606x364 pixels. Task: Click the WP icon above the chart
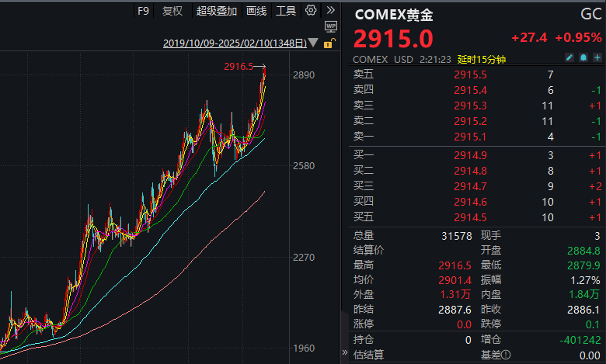pyautogui.click(x=330, y=27)
